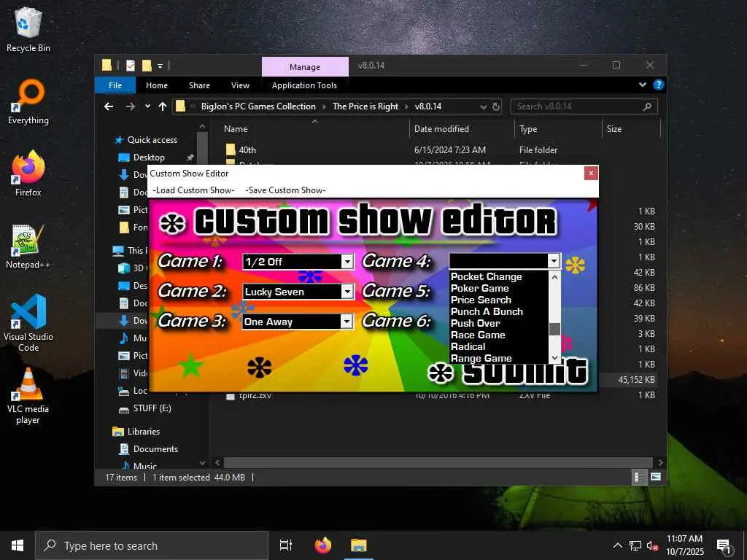Open the Game 3 dropdown arrow
Viewport: 747px width, 560px height.
pyautogui.click(x=347, y=322)
